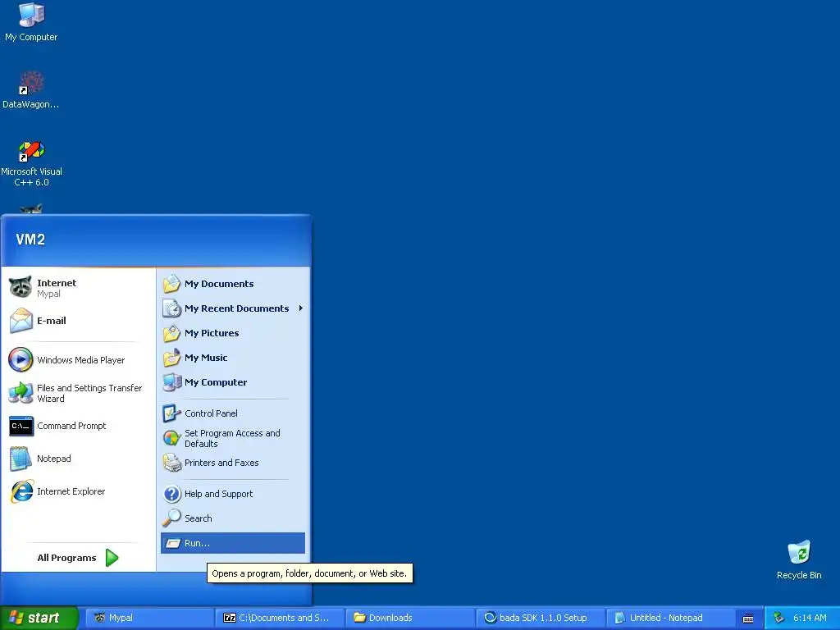
Task: Click the All Programs text label
Action: click(66, 558)
